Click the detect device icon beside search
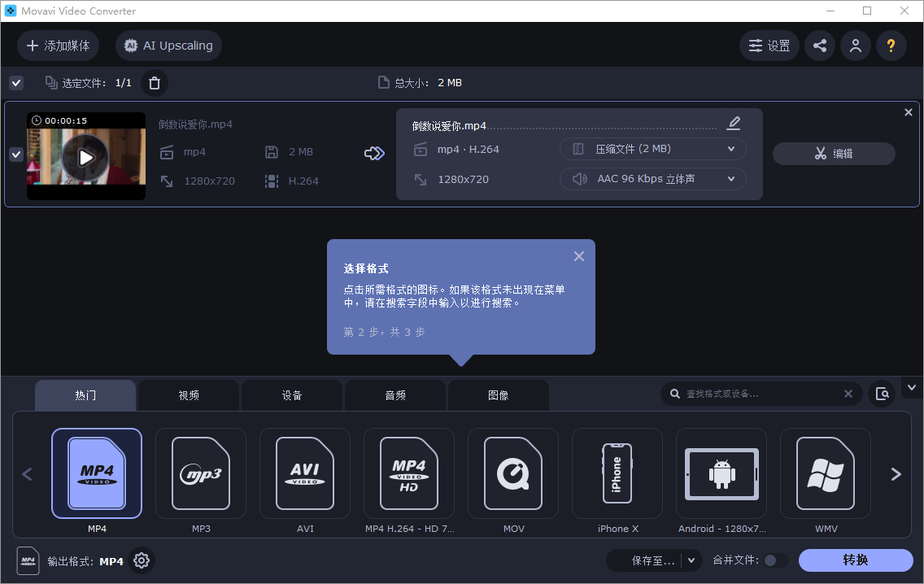Viewport: 924px width, 584px height. point(883,394)
